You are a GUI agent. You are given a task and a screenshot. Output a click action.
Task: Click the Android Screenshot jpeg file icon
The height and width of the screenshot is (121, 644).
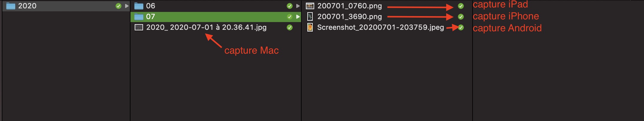click(x=310, y=27)
